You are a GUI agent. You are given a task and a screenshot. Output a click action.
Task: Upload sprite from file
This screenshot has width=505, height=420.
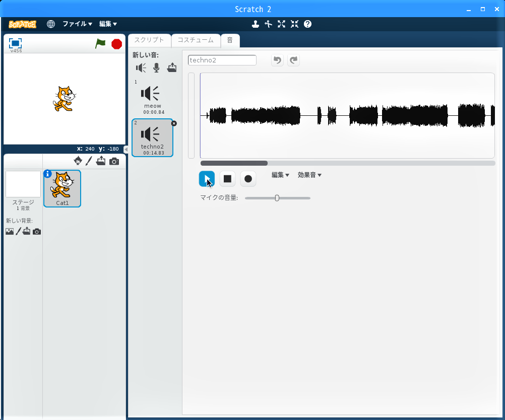click(101, 161)
